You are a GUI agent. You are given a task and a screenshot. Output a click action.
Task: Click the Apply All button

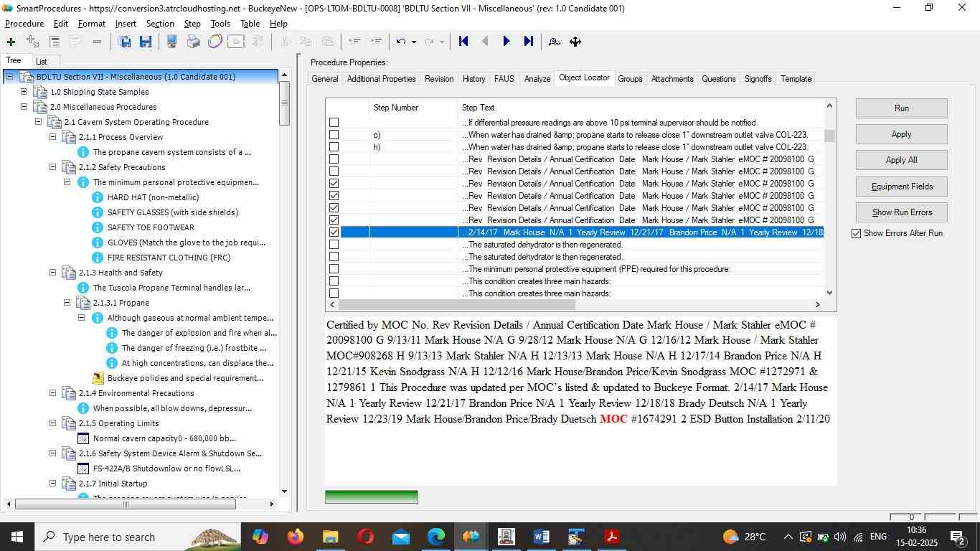tap(902, 160)
